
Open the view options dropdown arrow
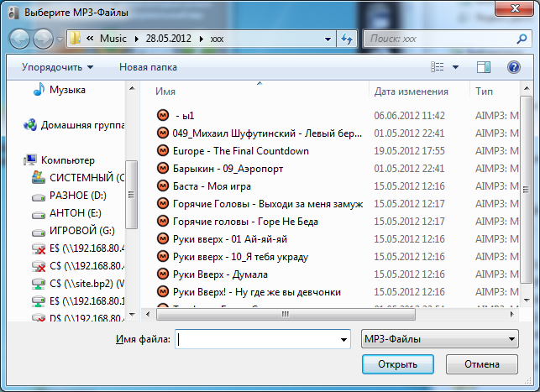click(455, 67)
